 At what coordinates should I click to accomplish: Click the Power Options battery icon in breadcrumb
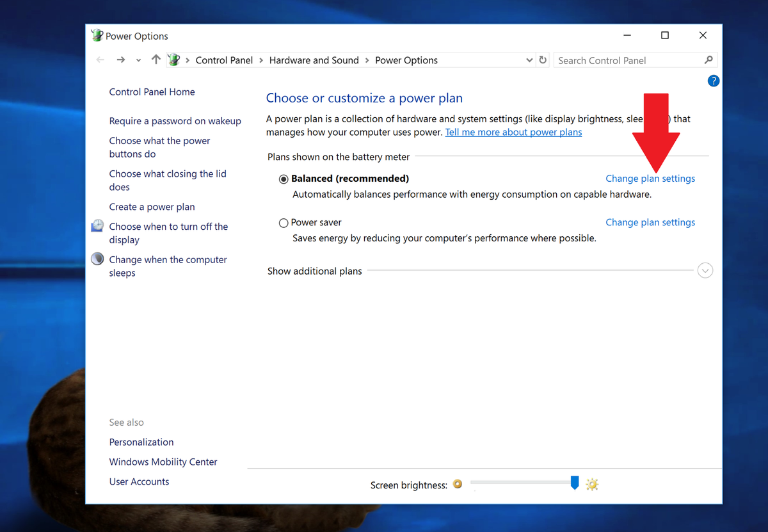pos(173,60)
